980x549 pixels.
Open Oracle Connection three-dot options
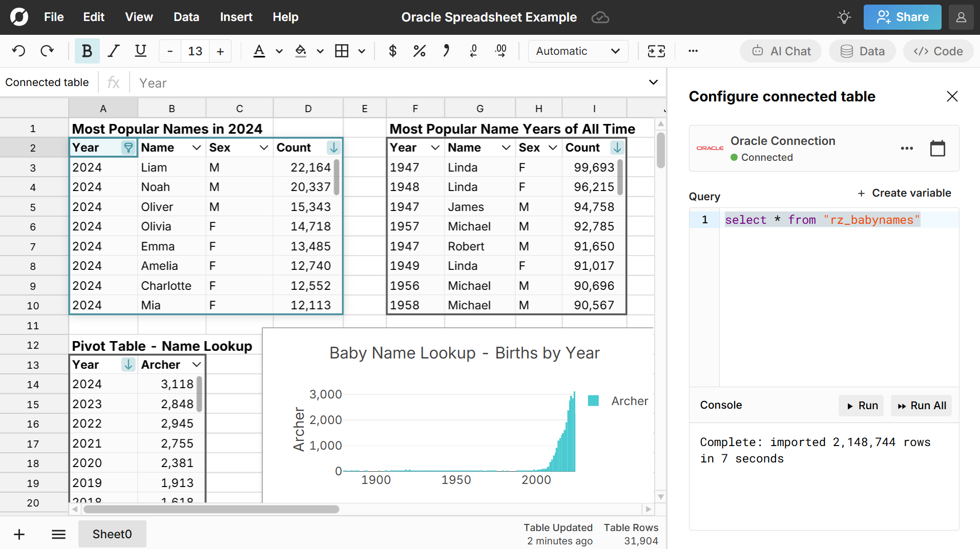click(x=907, y=149)
